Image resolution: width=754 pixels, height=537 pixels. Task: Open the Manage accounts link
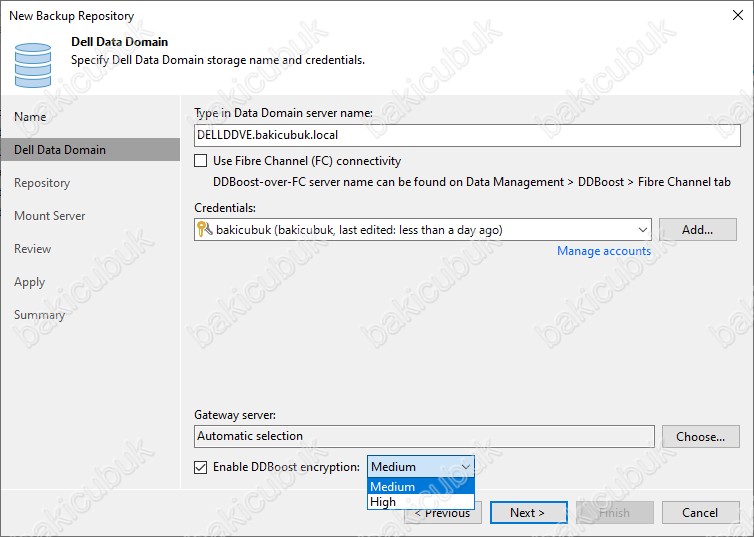click(604, 251)
